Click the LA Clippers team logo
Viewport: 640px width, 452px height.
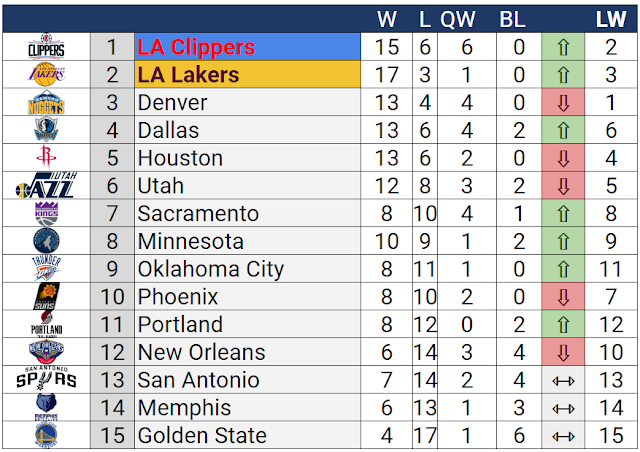pos(45,47)
